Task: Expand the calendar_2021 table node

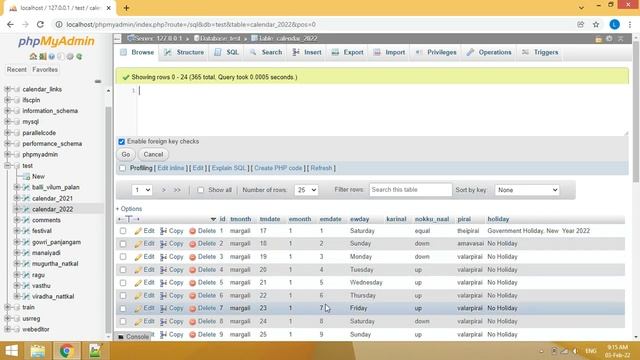Action: pyautogui.click(x=17, y=198)
